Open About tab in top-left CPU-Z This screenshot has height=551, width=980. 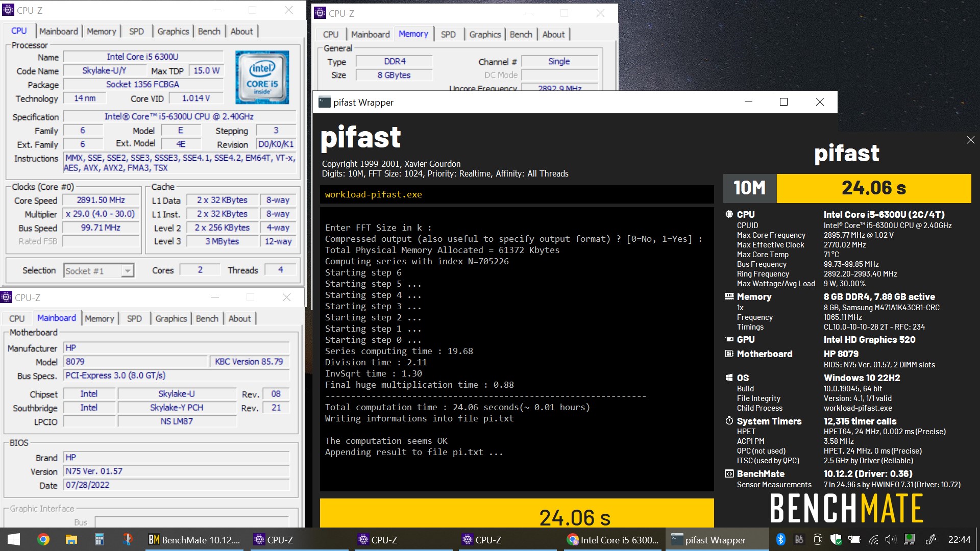click(241, 31)
